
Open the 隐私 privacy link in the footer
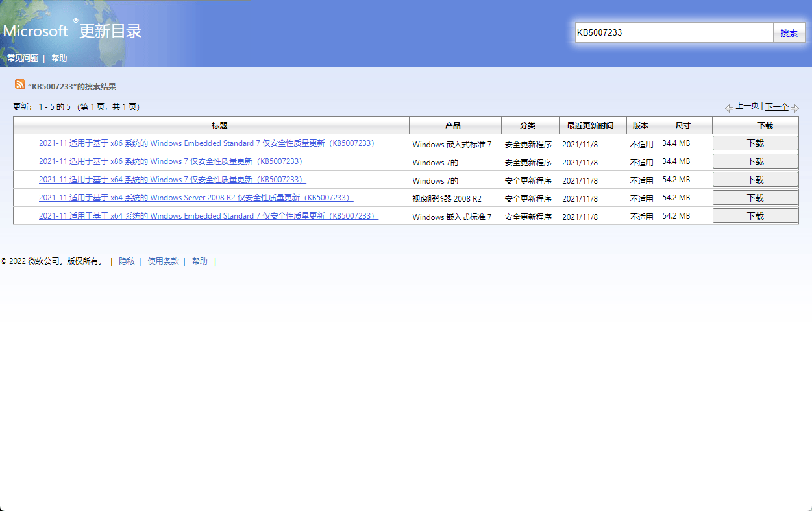pos(127,261)
